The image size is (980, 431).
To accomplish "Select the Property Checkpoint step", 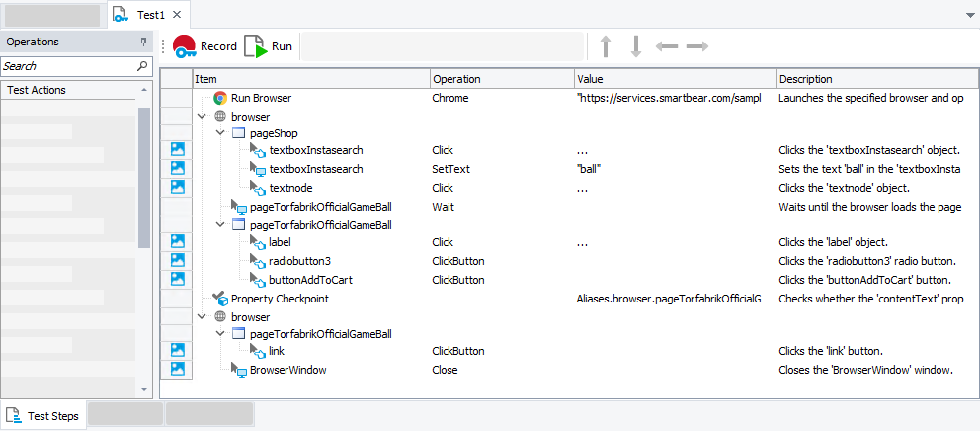I will [x=279, y=299].
